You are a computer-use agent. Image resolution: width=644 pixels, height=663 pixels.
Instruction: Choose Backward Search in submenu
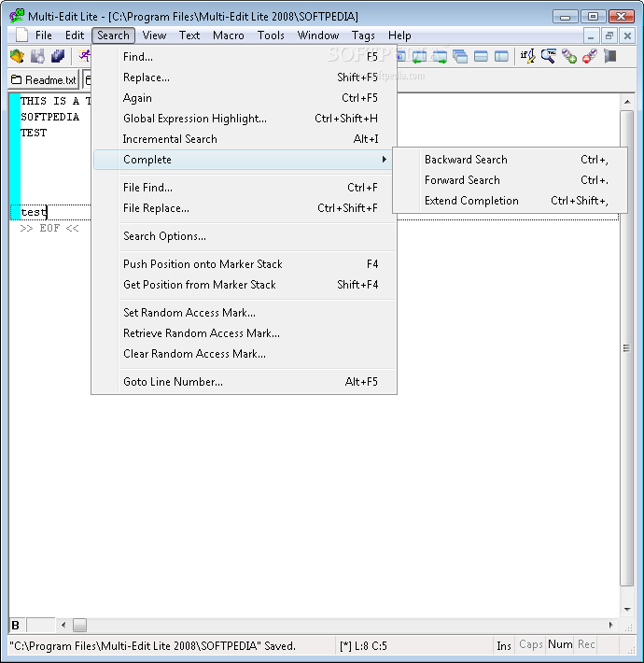(510, 160)
